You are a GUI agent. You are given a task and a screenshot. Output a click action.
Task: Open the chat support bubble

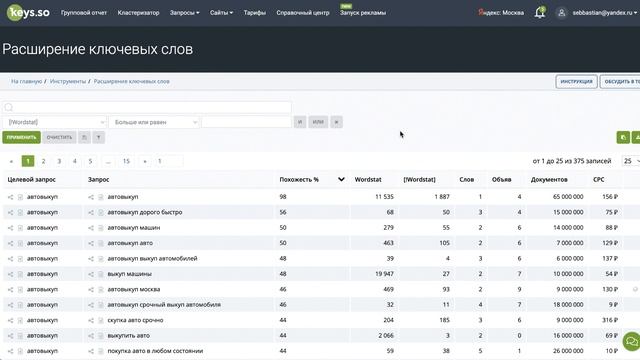(631, 341)
